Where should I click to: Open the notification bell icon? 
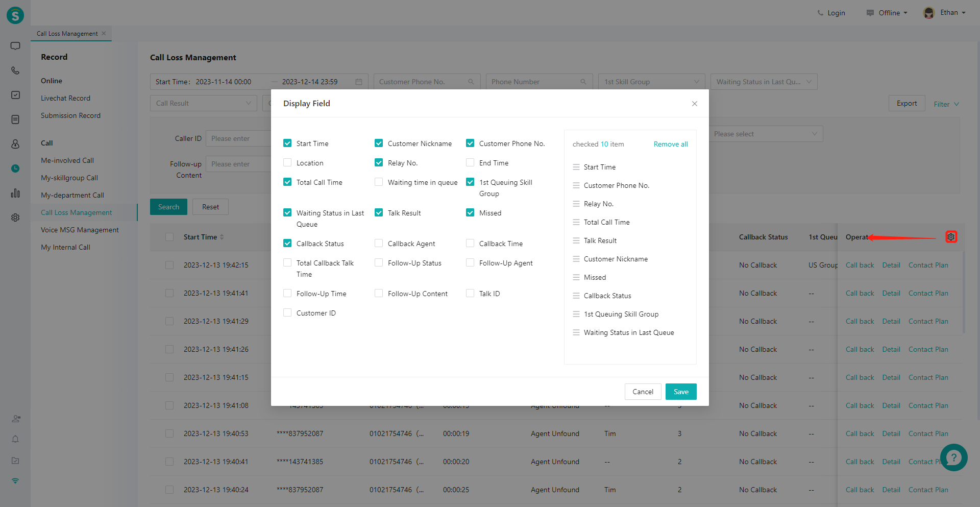coord(15,439)
